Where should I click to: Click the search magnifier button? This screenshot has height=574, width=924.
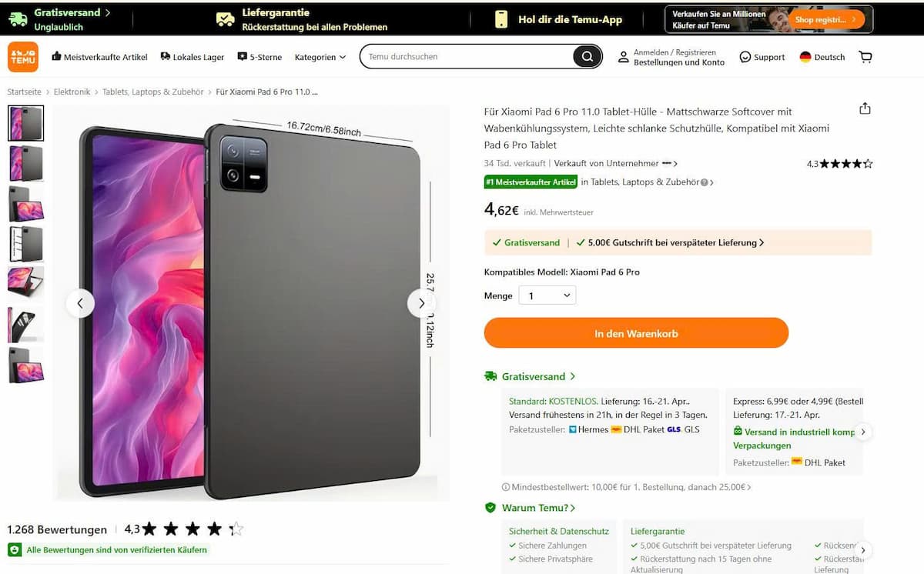[x=587, y=57]
